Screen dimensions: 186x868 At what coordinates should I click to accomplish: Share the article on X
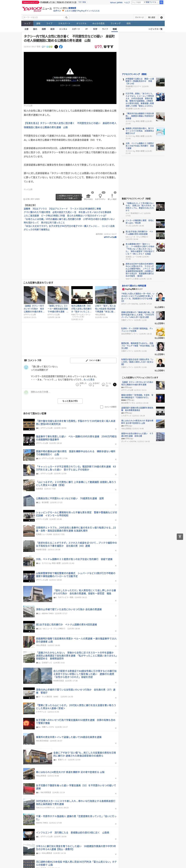56,47
